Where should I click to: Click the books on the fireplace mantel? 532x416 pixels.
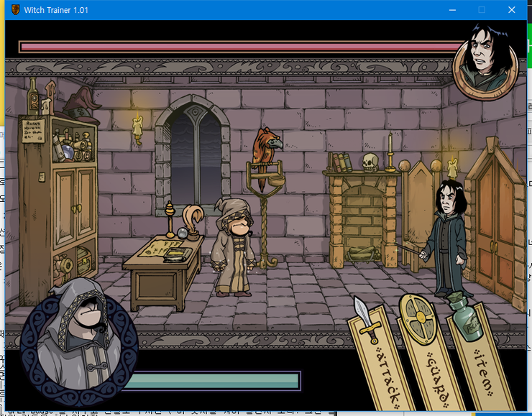(x=340, y=162)
